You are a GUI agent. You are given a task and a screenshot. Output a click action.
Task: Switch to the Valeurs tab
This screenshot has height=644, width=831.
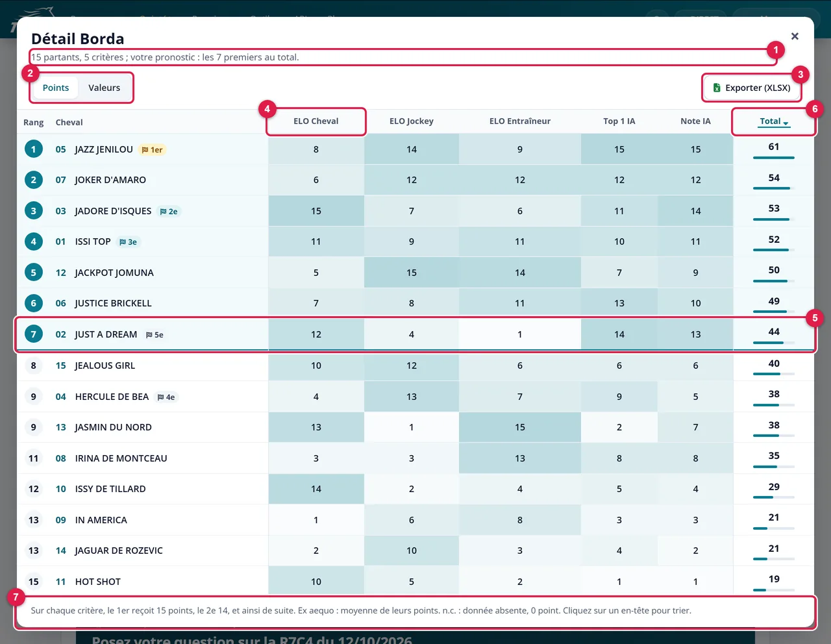105,88
